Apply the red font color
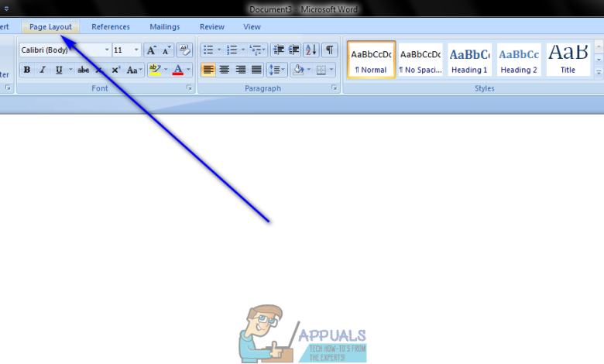This screenshot has width=604, height=364. pyautogui.click(x=177, y=70)
